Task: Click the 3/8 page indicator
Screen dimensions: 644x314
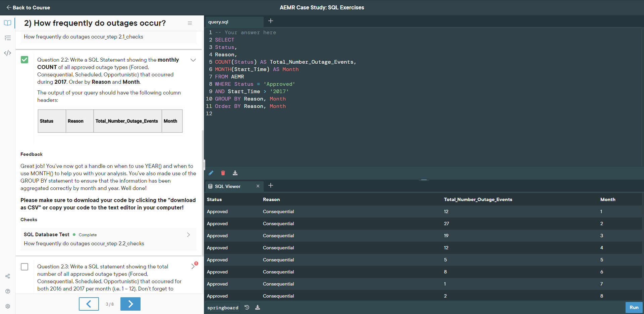Action: (x=110, y=304)
